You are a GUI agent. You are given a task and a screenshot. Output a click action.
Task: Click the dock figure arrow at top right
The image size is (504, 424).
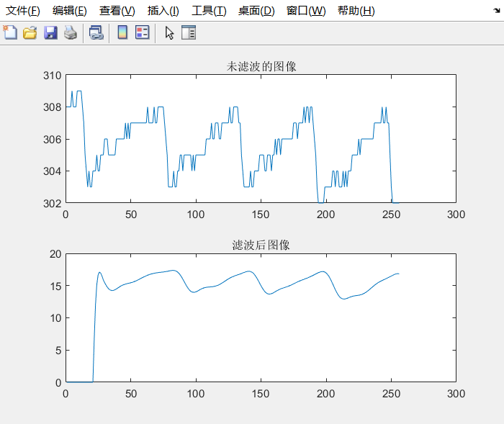(x=497, y=11)
